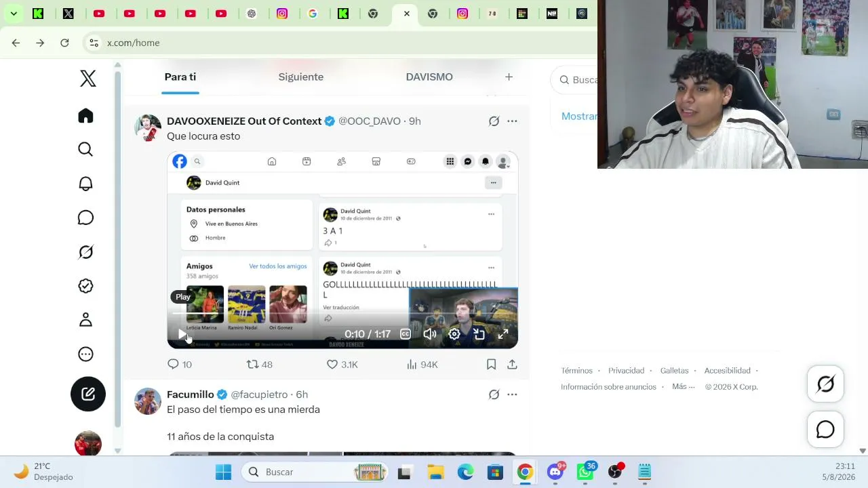Open WhatsApp from the taskbar
Screen dimensions: 868x488
coord(585,472)
